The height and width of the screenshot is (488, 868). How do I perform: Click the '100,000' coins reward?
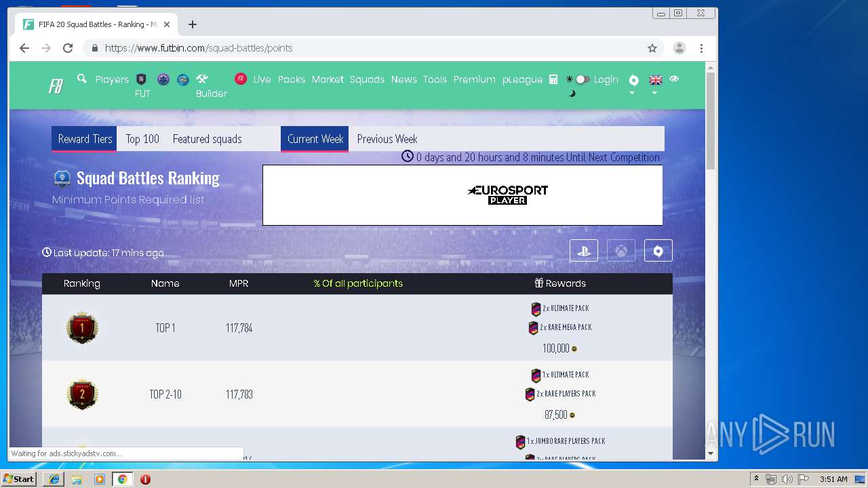pos(556,348)
